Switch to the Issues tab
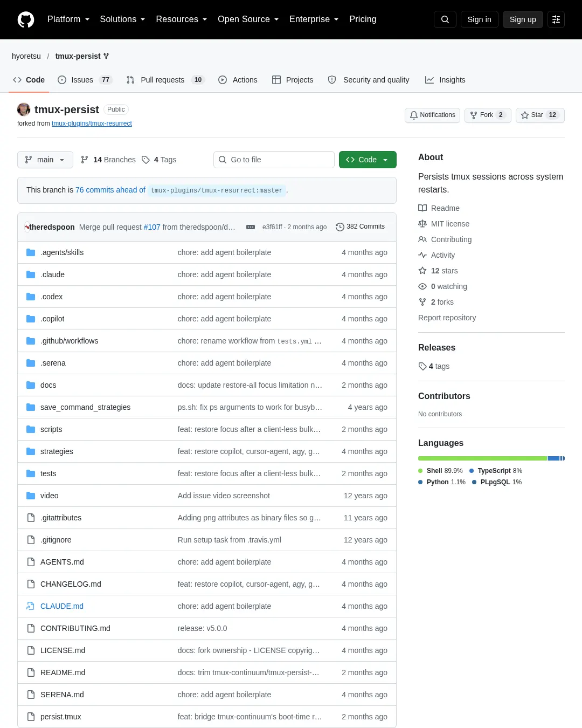The image size is (582, 728). 85,80
